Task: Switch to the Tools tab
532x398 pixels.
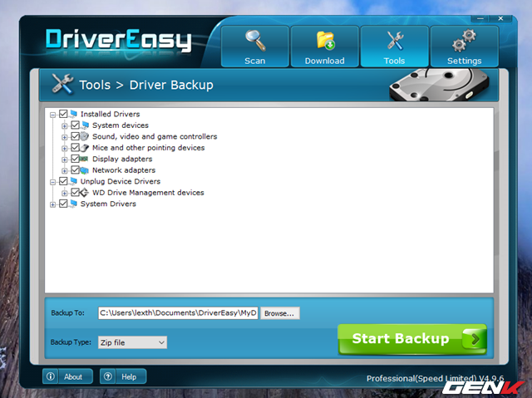Action: pos(394,46)
